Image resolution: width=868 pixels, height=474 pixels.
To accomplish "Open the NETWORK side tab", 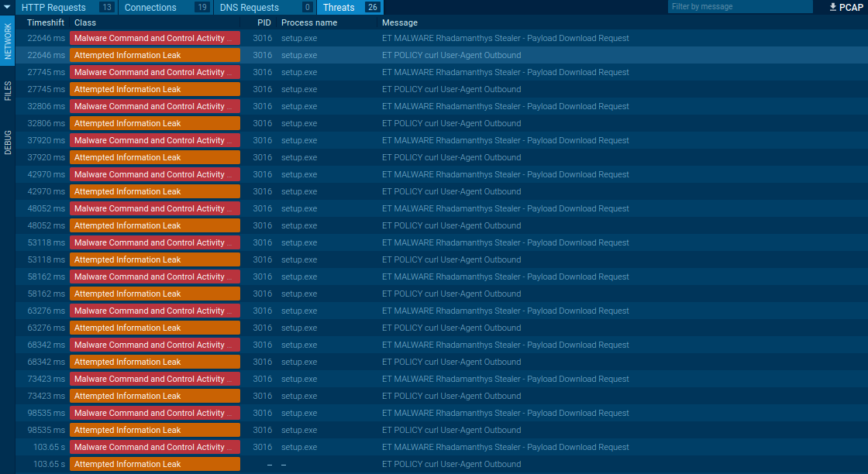I will click(8, 41).
